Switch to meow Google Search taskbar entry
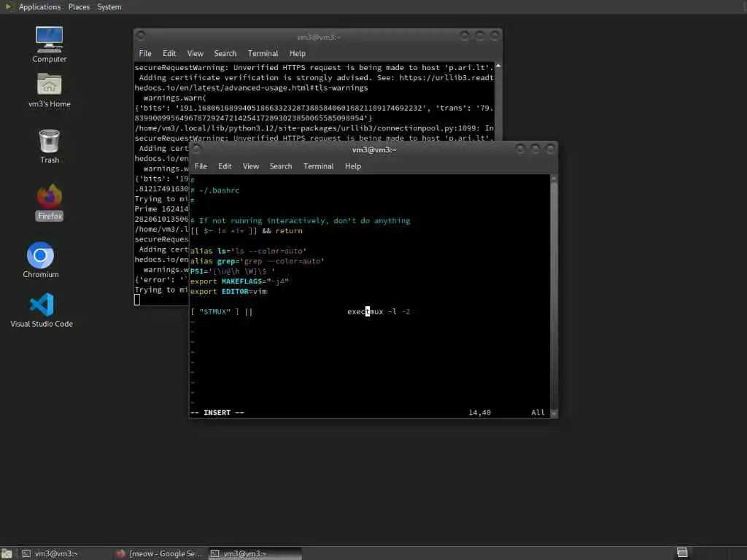Viewport: 747px width, 560px height. pyautogui.click(x=159, y=553)
